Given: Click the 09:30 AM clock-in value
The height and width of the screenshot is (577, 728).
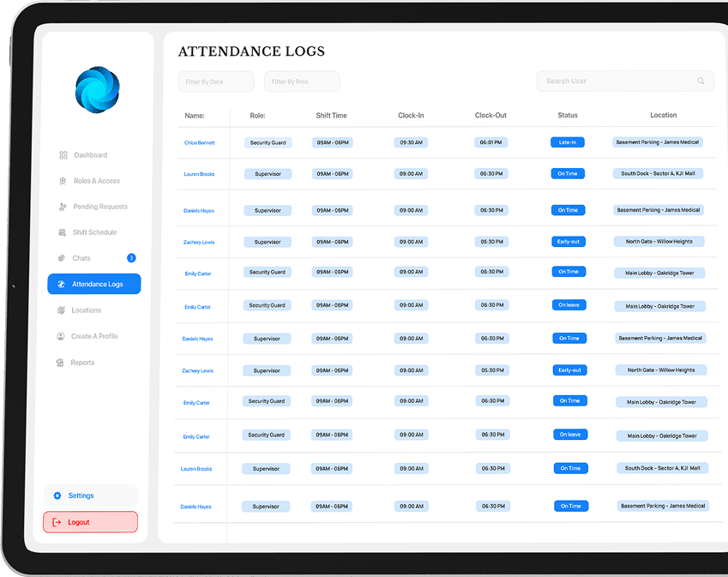Looking at the screenshot, I should coord(411,142).
